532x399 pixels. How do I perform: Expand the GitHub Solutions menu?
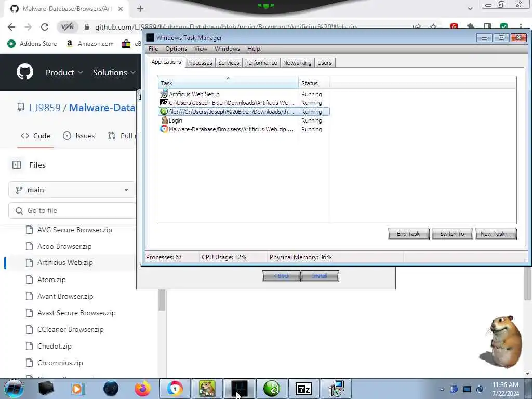click(114, 72)
